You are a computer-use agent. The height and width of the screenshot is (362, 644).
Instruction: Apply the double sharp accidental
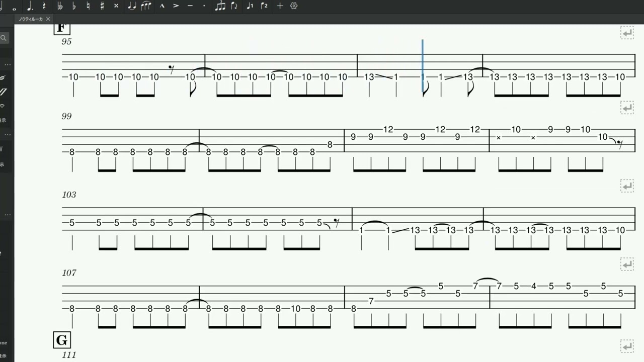[x=116, y=6]
